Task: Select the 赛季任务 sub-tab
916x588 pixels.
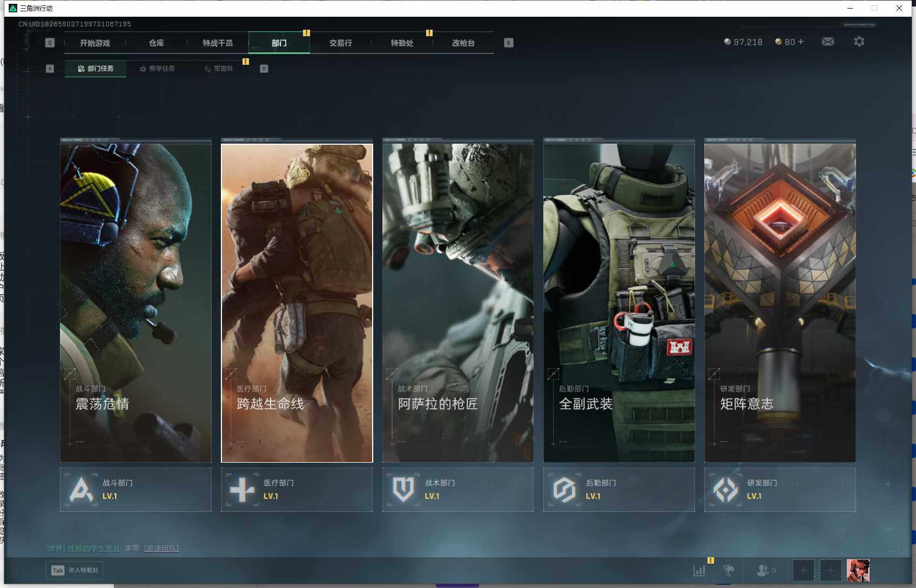Action: (x=157, y=69)
